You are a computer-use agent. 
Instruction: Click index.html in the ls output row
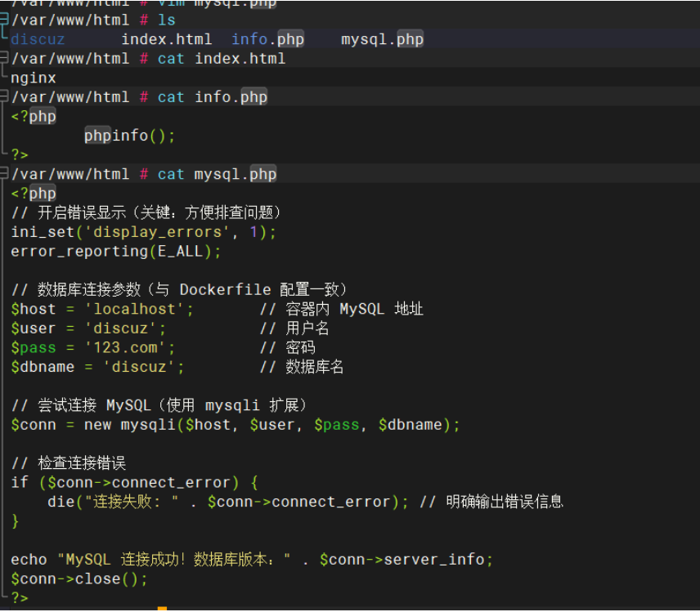[x=167, y=39]
